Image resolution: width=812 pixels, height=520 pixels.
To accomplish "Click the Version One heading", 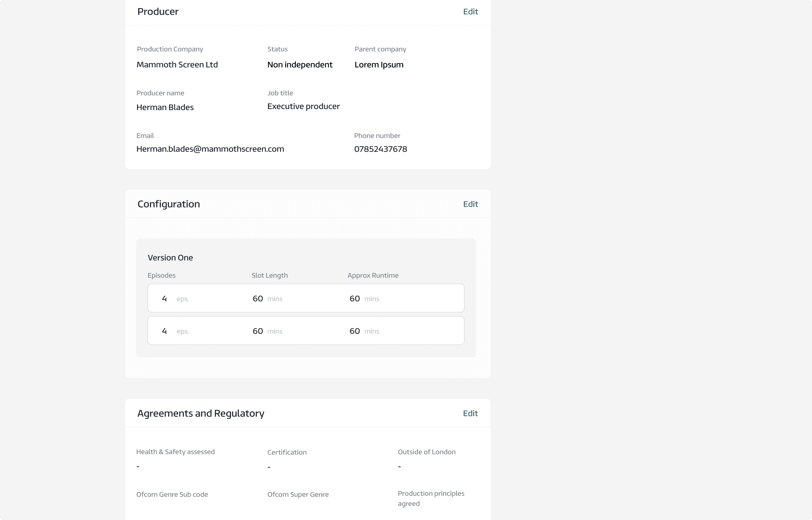I will point(170,258).
